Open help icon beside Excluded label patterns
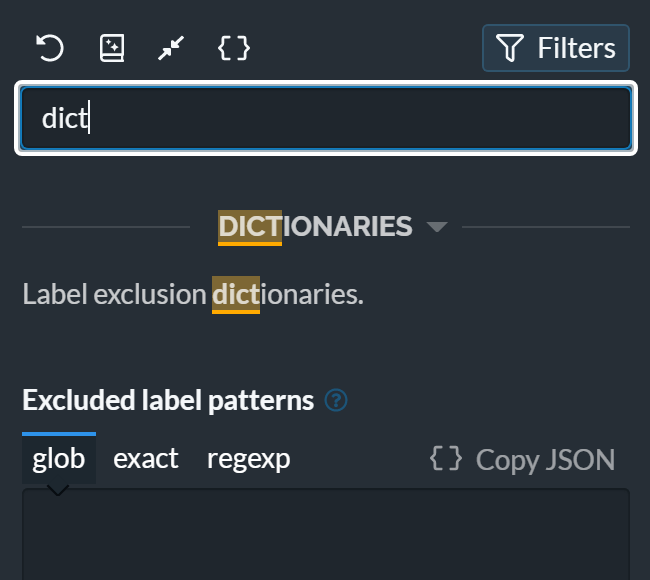This screenshot has width=650, height=580. (336, 400)
